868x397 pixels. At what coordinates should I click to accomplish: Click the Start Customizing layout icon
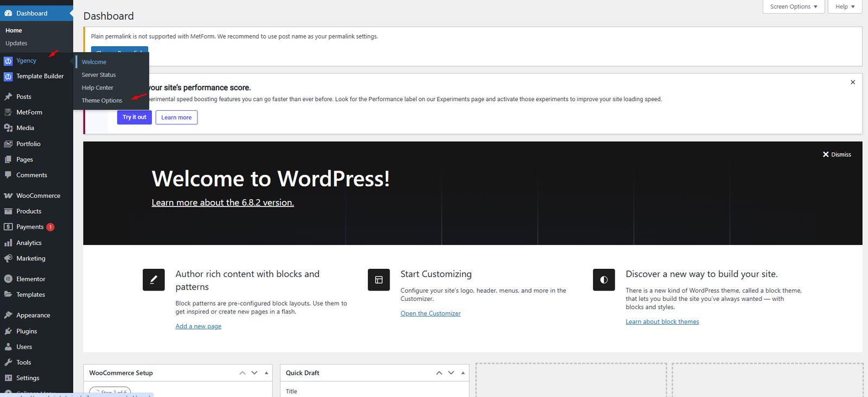coord(379,280)
